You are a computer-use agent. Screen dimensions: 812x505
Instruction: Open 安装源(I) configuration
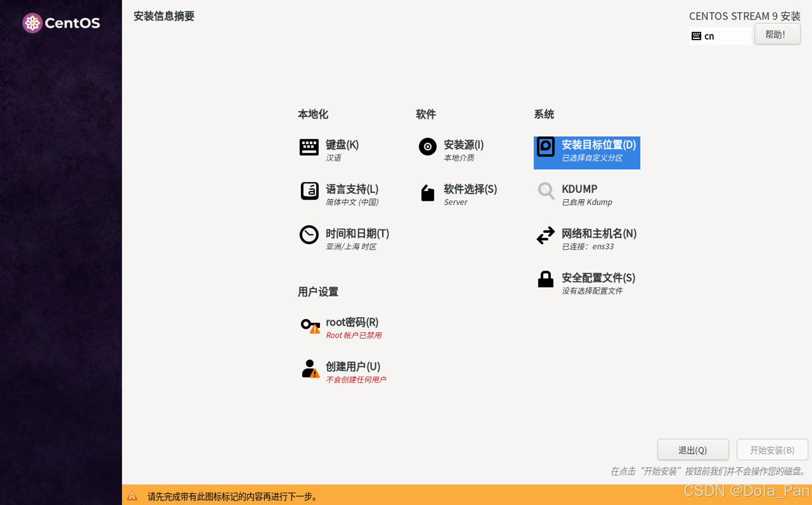point(464,145)
